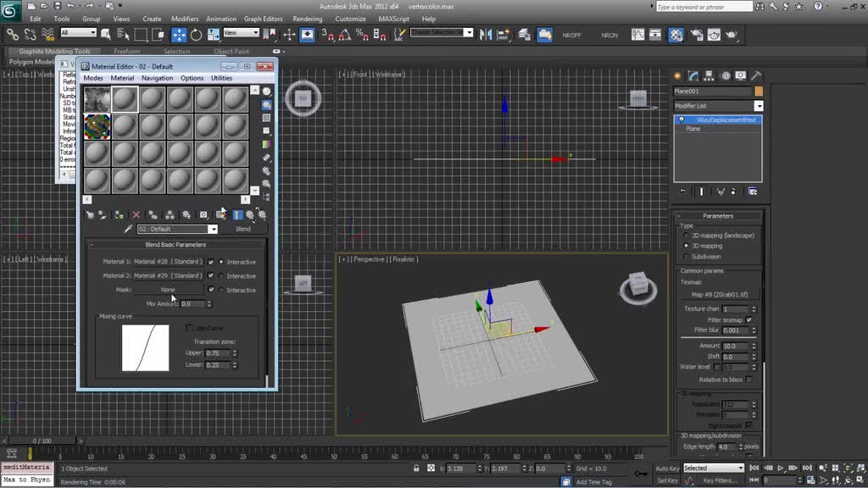Collapse the Blend Basic Parameters rollout

click(175, 245)
